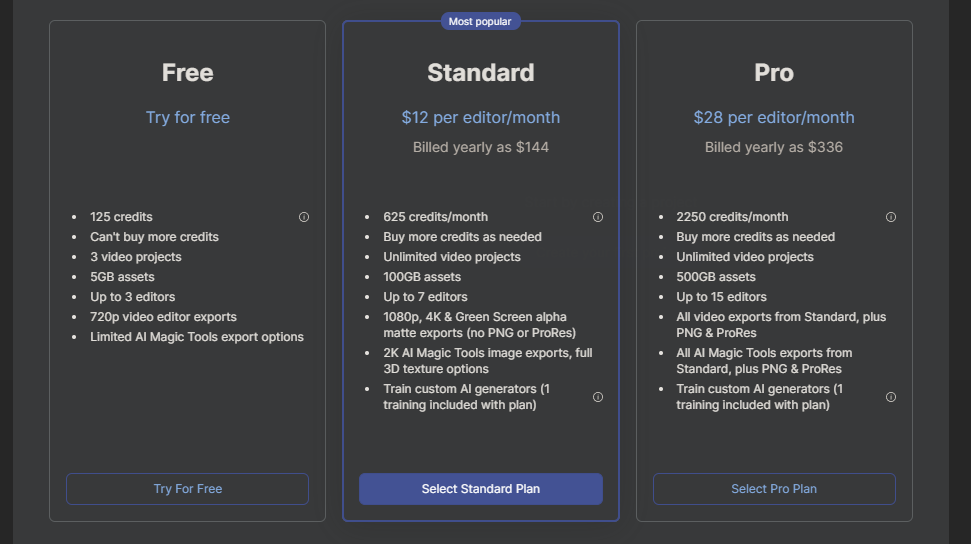Open info icon beside 625 credits/month

(x=598, y=217)
